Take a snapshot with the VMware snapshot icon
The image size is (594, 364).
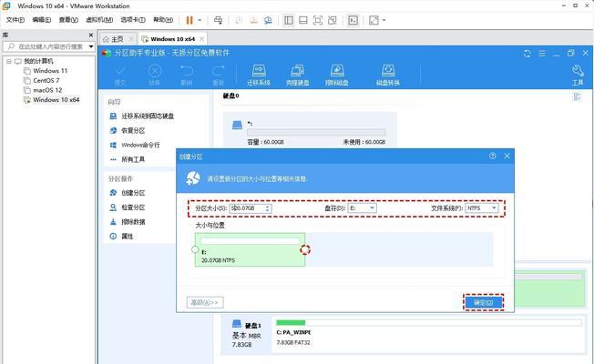coord(239,20)
